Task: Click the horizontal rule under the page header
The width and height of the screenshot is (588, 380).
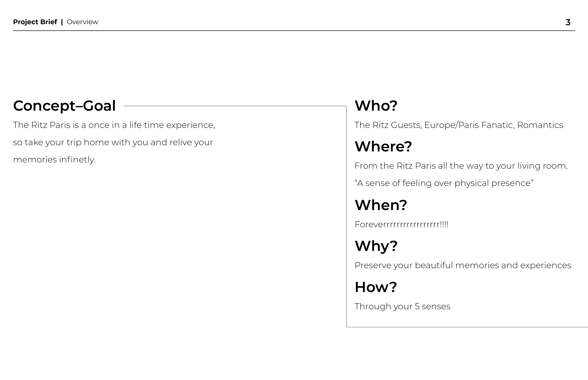Action: 294,31
